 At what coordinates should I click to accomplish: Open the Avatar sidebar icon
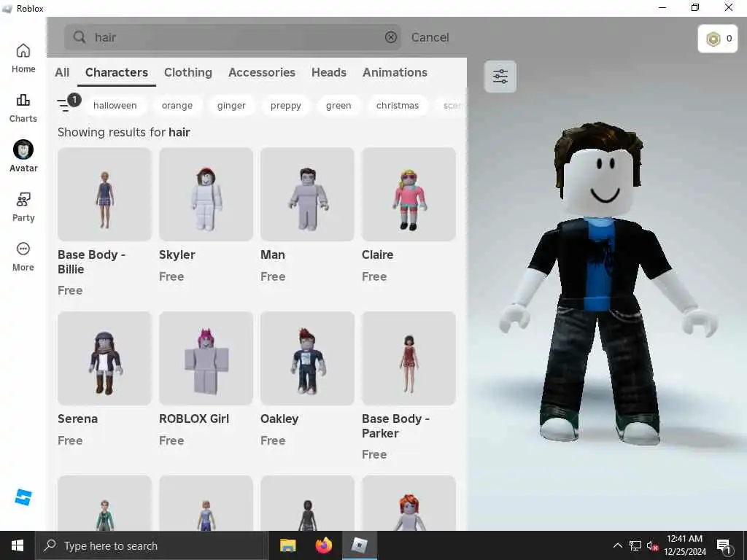click(23, 157)
